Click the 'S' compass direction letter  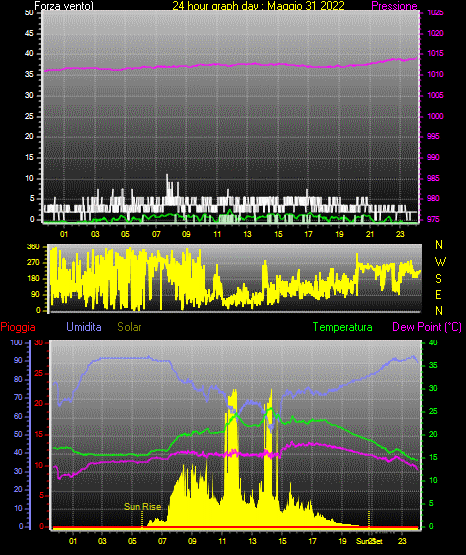tap(438, 279)
